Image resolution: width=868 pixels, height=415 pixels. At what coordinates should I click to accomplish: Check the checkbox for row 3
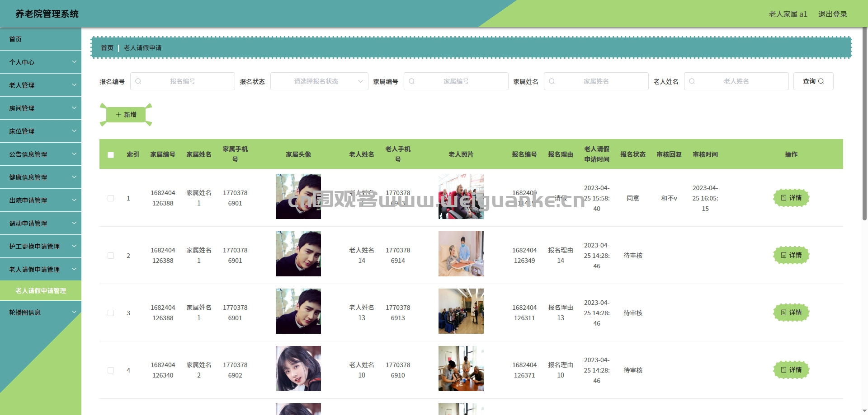111,313
